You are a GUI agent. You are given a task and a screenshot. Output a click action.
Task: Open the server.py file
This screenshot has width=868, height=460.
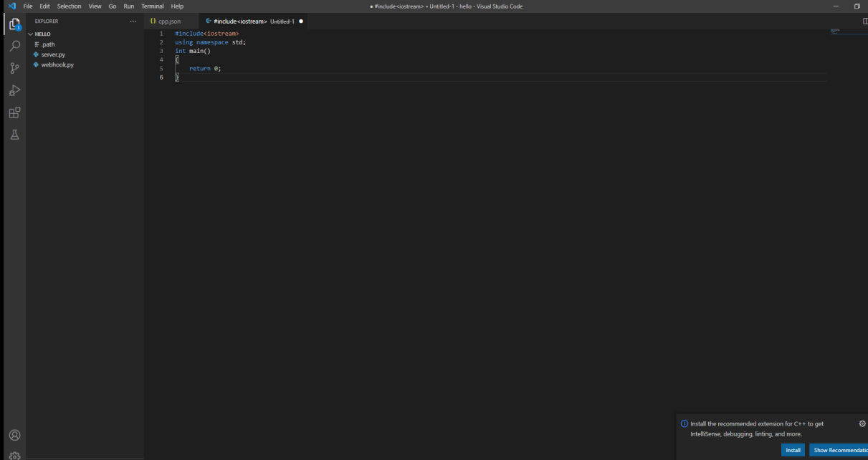tap(52, 54)
